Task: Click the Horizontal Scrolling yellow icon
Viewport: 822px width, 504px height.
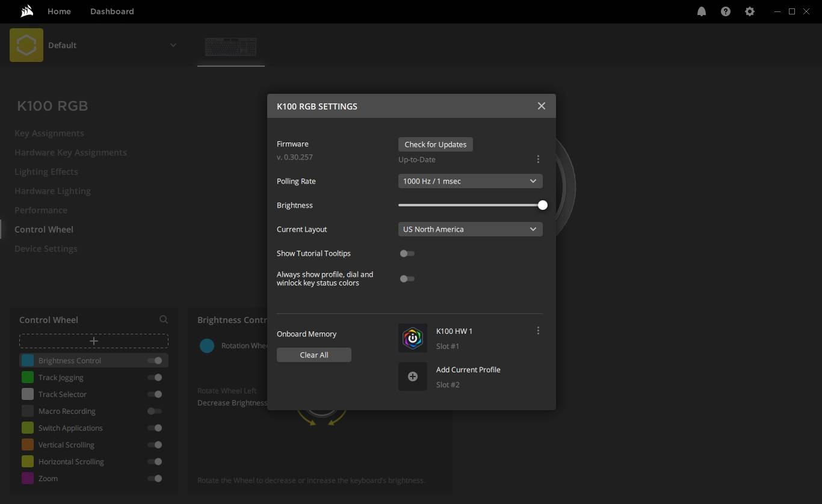Action: click(28, 462)
